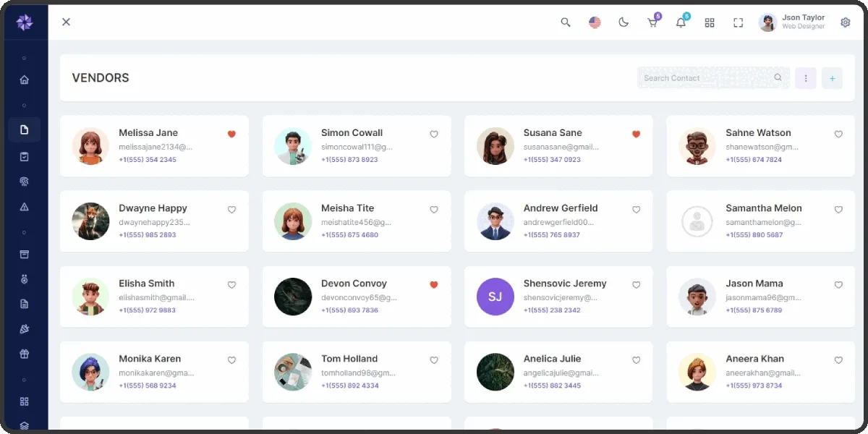Open the widgets grid sidebar icon
868x434 pixels.
coord(25,401)
